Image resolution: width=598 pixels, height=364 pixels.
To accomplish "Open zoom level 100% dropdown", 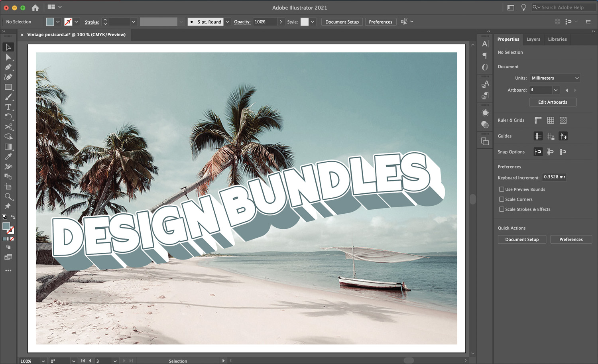I will (x=43, y=361).
